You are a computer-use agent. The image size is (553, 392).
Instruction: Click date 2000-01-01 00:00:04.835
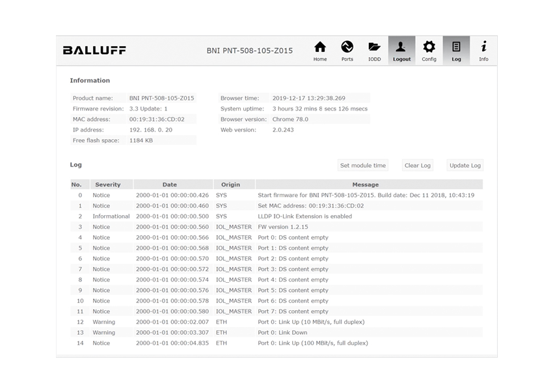172,343
